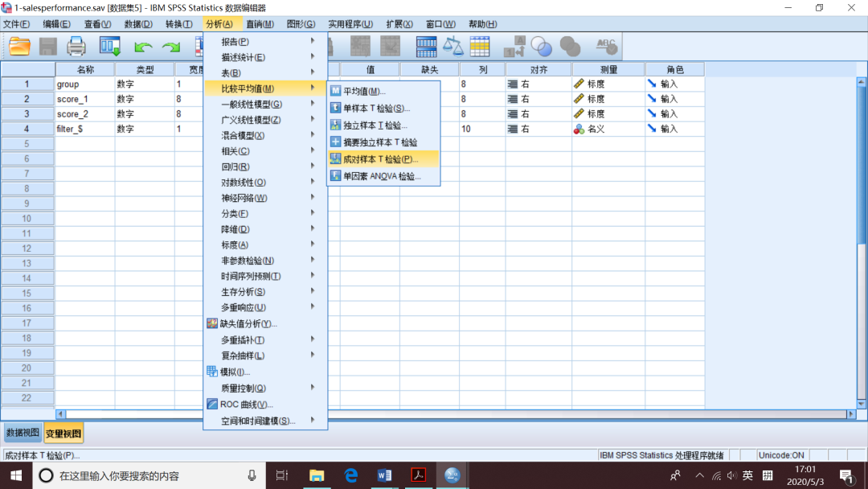Click the 名义 measure cell in row 4

(x=608, y=129)
